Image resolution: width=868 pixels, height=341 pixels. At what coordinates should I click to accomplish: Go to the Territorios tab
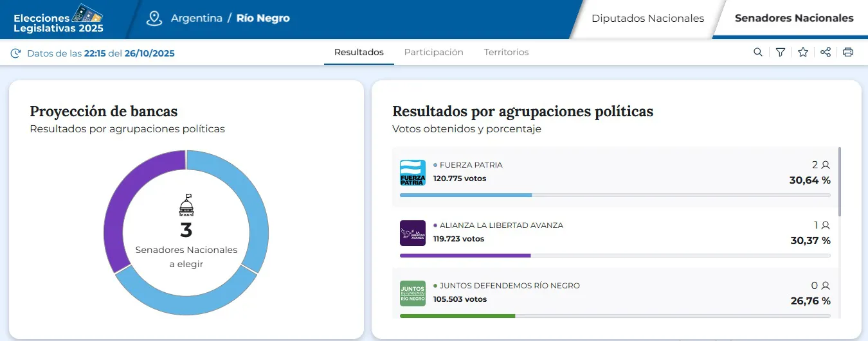click(506, 53)
